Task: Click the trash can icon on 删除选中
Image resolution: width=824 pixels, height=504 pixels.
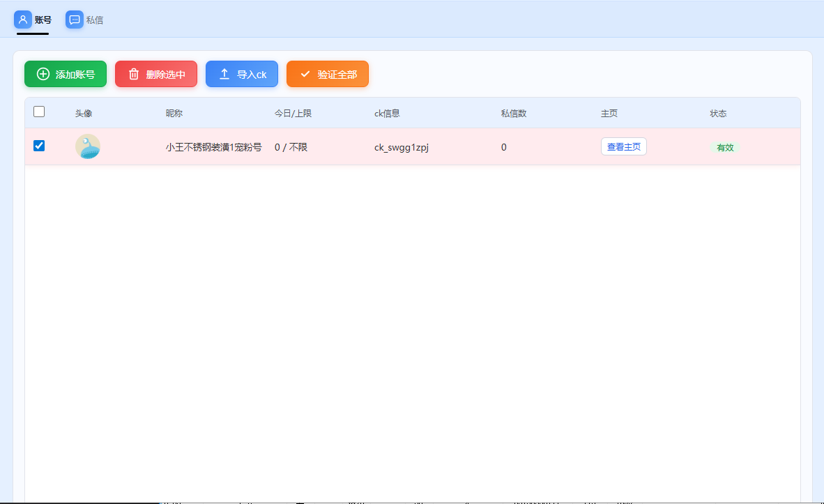Action: (134, 75)
